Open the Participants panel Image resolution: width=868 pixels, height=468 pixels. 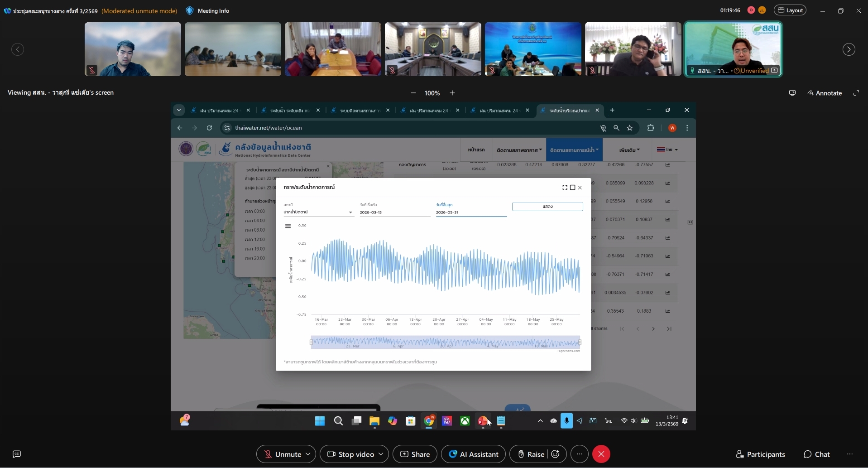coord(760,454)
